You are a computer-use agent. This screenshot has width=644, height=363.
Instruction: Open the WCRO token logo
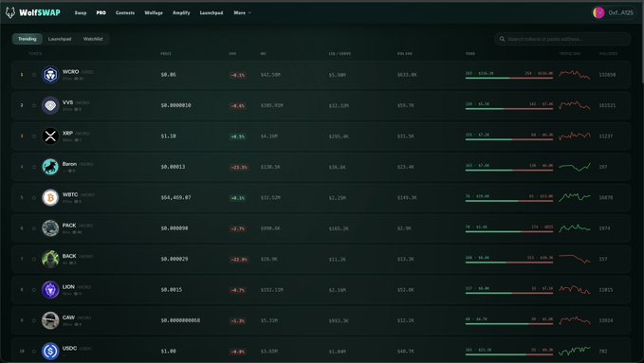point(50,75)
